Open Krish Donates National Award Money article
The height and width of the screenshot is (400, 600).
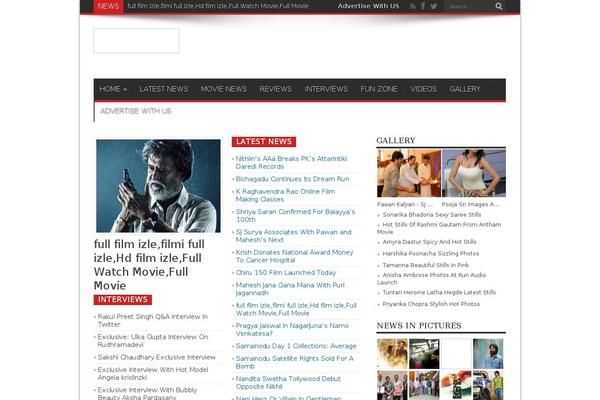294,256
